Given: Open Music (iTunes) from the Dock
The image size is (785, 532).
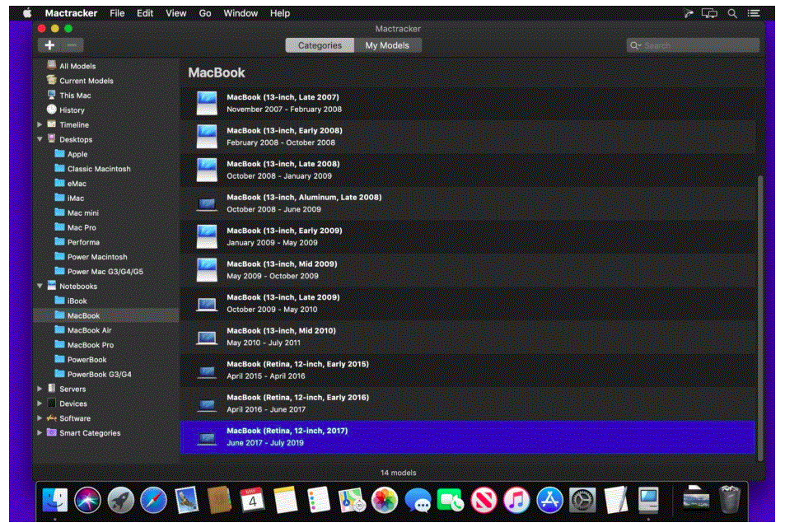Looking at the screenshot, I should (516, 500).
